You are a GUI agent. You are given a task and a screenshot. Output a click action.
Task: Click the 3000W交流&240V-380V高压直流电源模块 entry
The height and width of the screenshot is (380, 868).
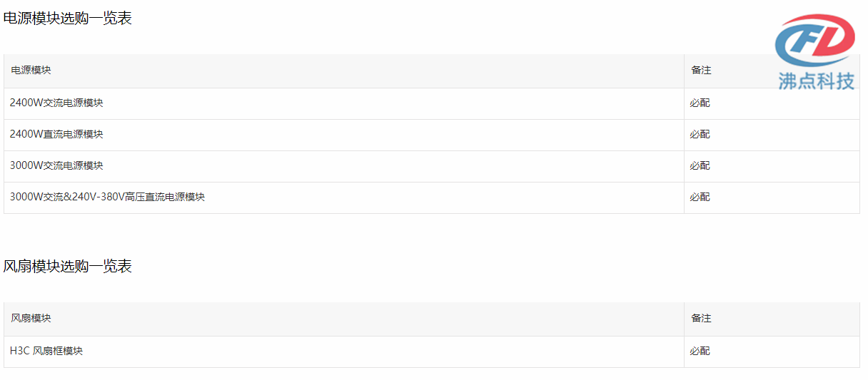click(107, 197)
